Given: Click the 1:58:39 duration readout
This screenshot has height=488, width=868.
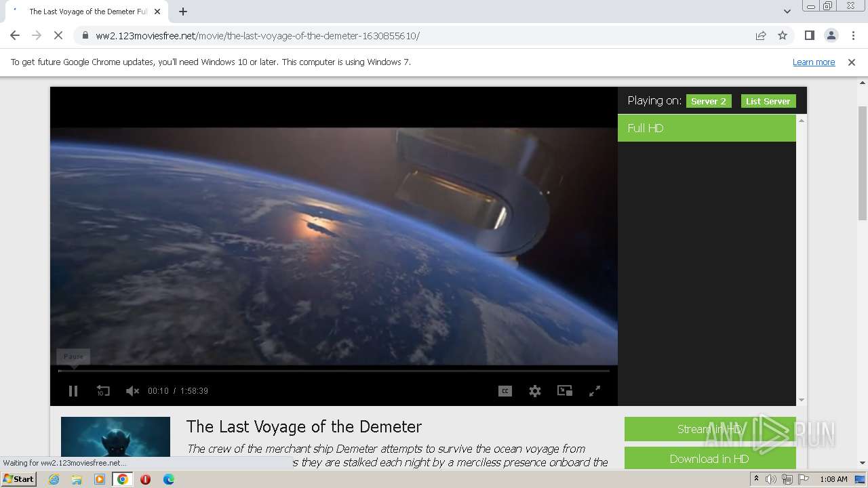Looking at the screenshot, I should [x=195, y=391].
